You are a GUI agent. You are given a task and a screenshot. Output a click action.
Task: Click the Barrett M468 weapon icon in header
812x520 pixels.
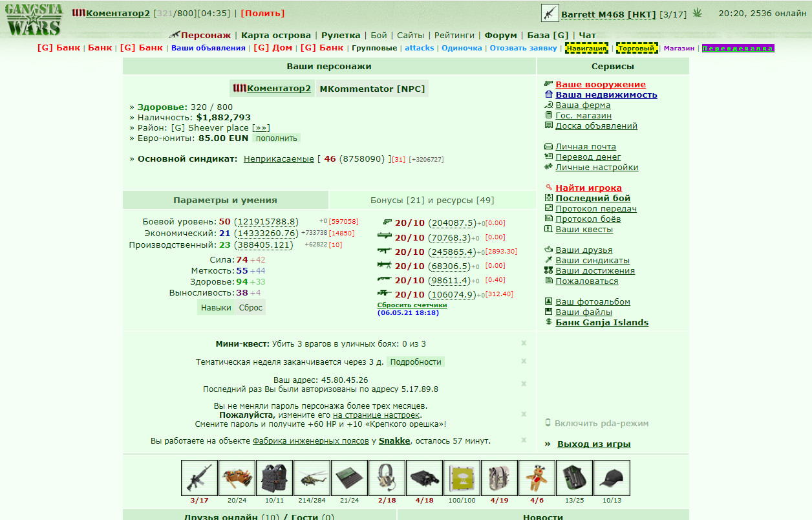550,13
